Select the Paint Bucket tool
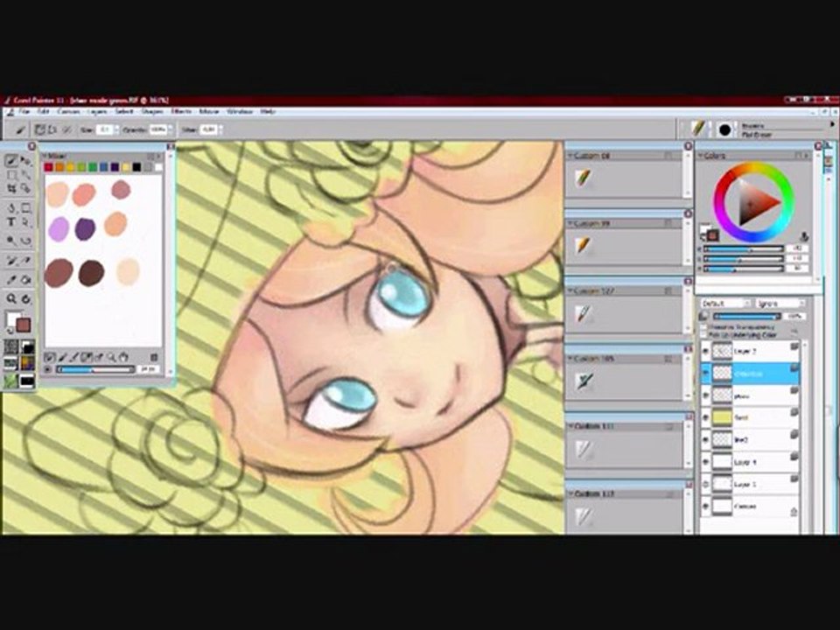This screenshot has width=840, height=630. [x=25, y=280]
